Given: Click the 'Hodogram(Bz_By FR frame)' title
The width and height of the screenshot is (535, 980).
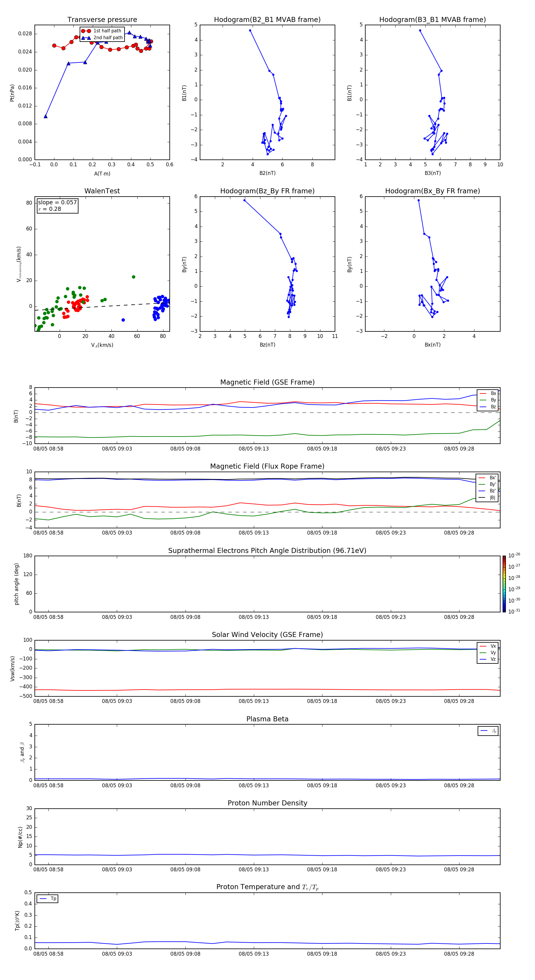Looking at the screenshot, I should (267, 191).
